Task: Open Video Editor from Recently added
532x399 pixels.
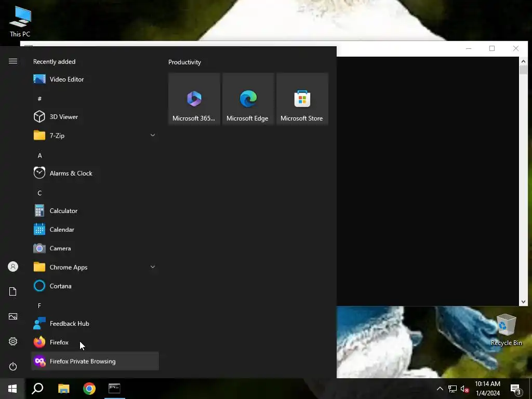Action: (x=95, y=79)
